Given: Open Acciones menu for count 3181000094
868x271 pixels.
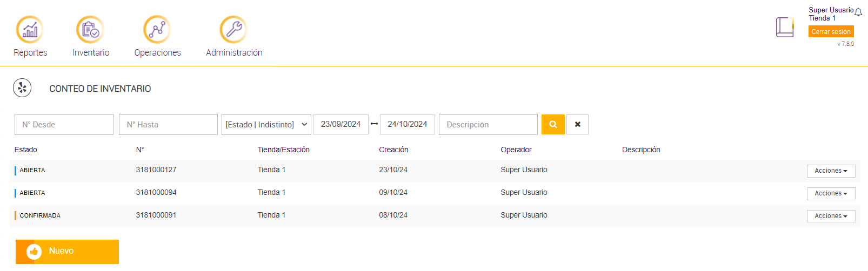Looking at the screenshot, I should pyautogui.click(x=831, y=193).
